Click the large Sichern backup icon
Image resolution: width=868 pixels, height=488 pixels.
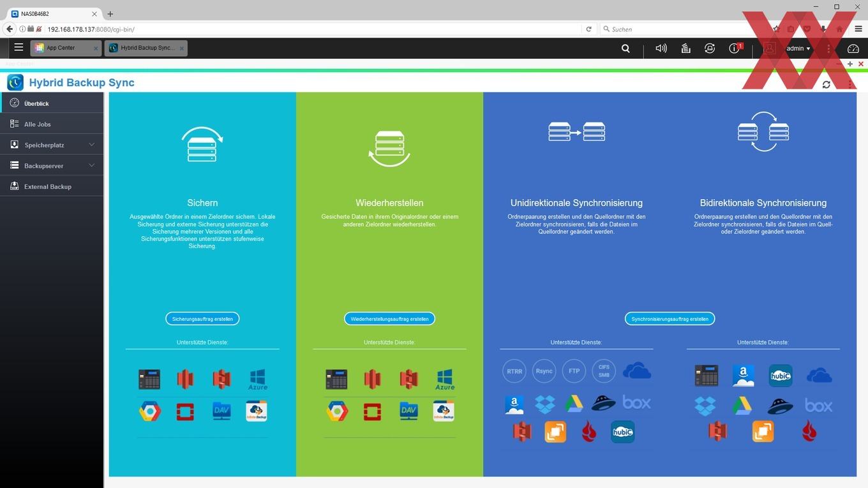(202, 144)
